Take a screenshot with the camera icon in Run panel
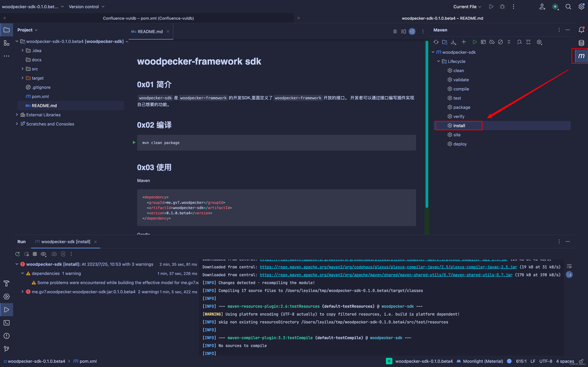The image size is (588, 367). click(54, 254)
